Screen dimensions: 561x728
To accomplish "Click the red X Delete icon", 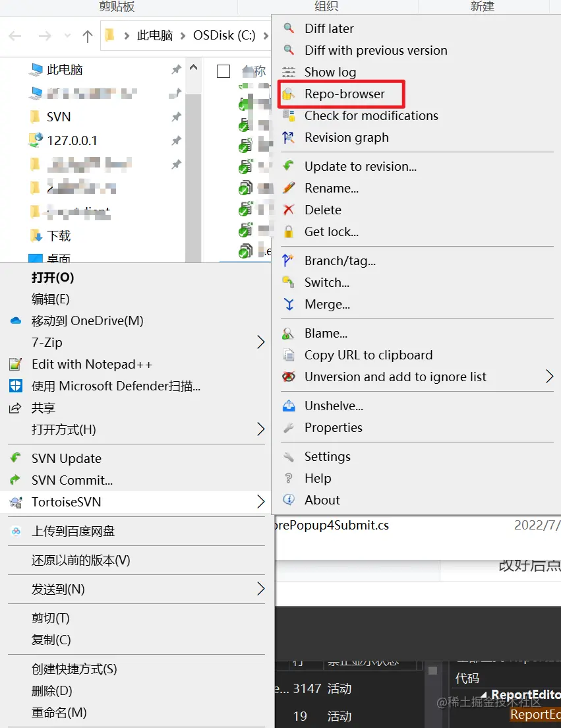I will tap(289, 210).
